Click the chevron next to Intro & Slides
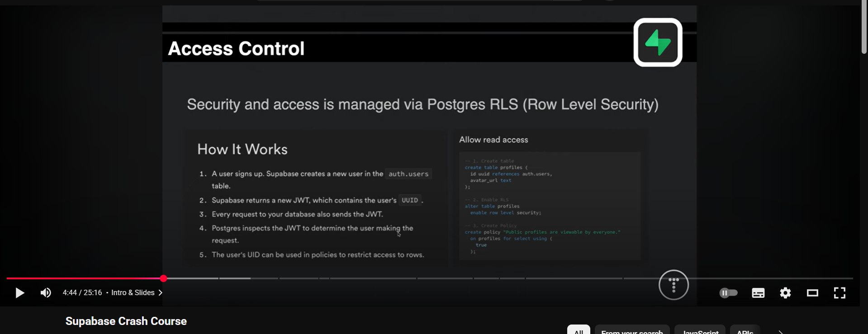The image size is (868, 334). 161,293
